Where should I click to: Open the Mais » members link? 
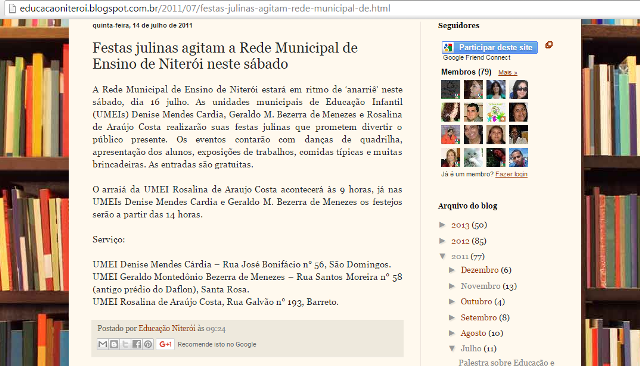(x=507, y=73)
